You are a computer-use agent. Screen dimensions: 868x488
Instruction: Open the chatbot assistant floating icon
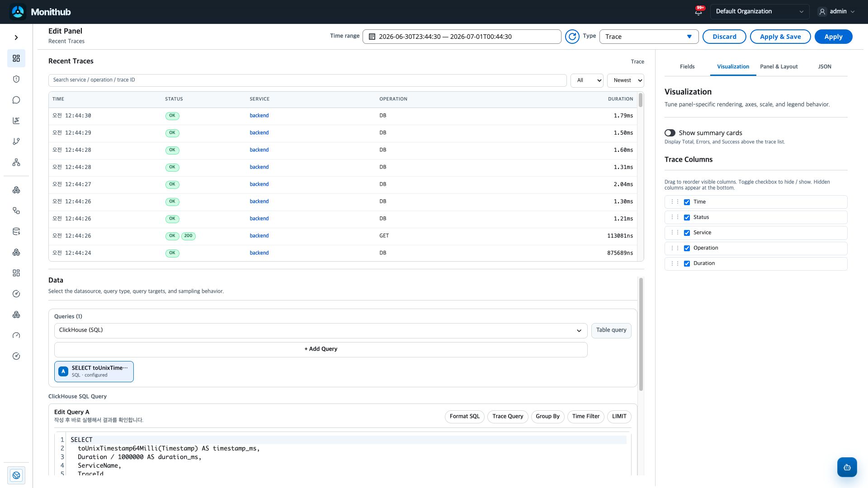(847, 467)
